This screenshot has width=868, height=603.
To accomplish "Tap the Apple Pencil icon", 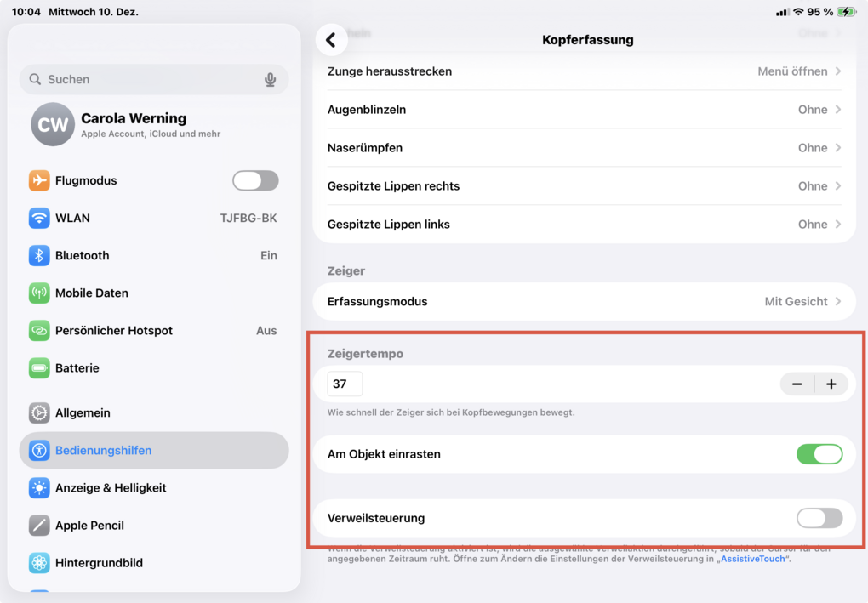I will pyautogui.click(x=39, y=526).
